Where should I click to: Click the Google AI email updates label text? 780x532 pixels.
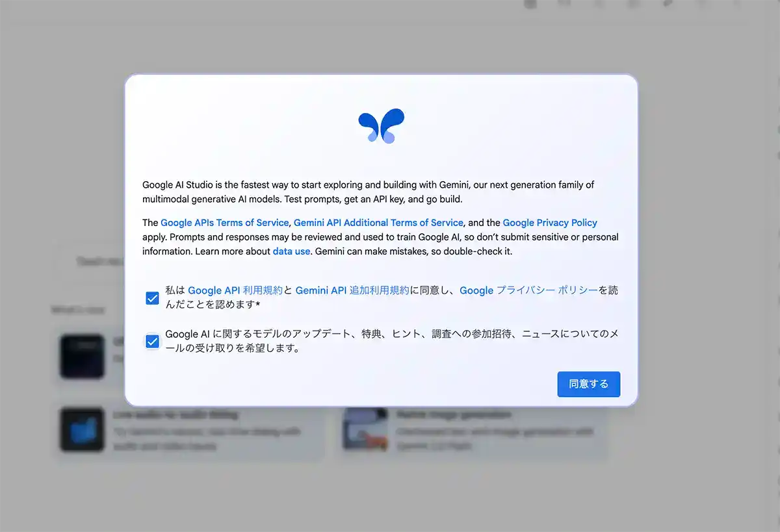coord(391,341)
